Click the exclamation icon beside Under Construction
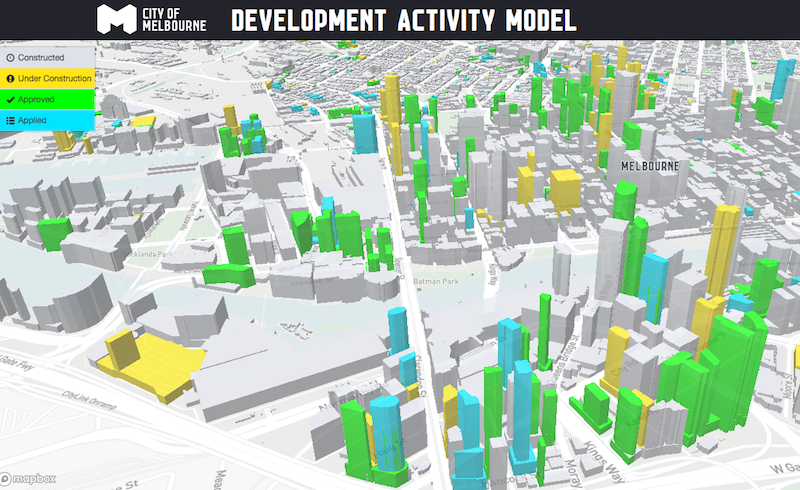800x490 pixels. click(10, 78)
